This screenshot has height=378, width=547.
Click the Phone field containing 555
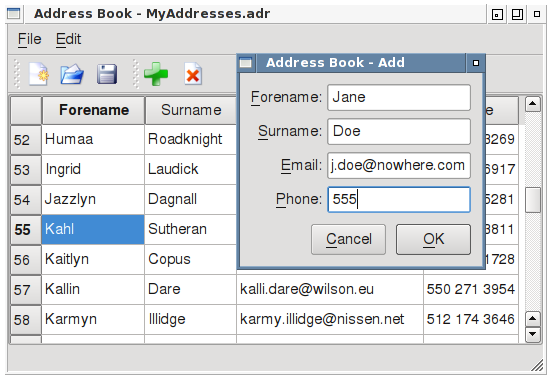tap(399, 199)
